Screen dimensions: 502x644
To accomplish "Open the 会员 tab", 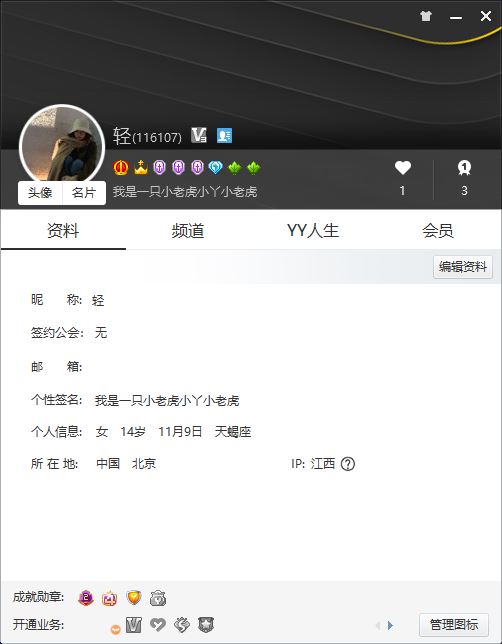I will pyautogui.click(x=438, y=230).
